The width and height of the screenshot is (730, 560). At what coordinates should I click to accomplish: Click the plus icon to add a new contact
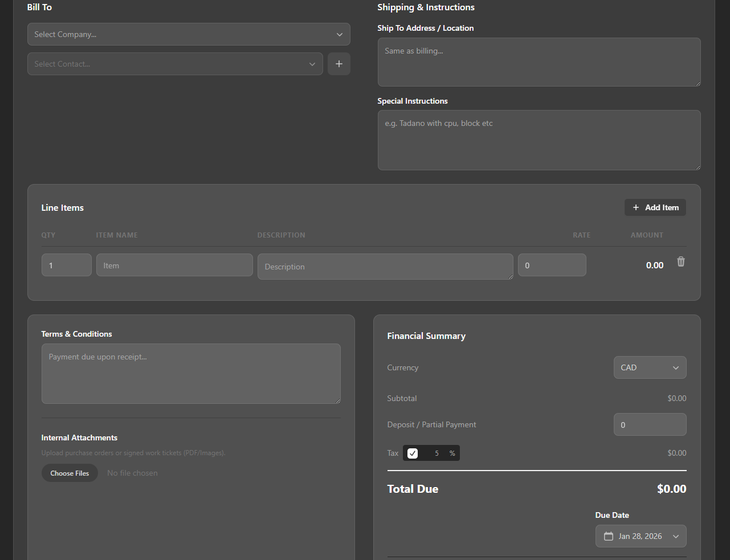[x=339, y=63]
